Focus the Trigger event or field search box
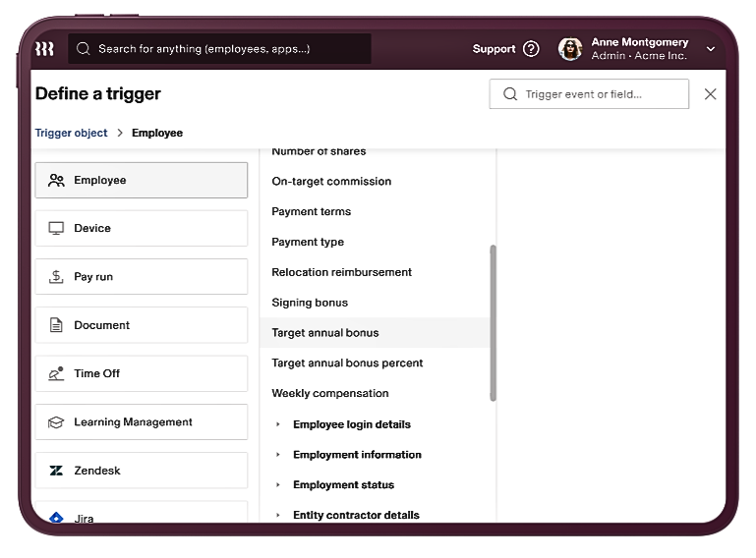This screenshot has width=756, height=558. [x=589, y=94]
